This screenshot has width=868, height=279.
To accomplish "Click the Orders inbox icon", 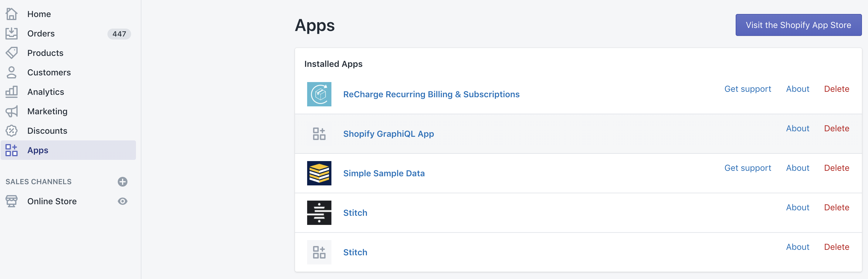I will click(12, 33).
